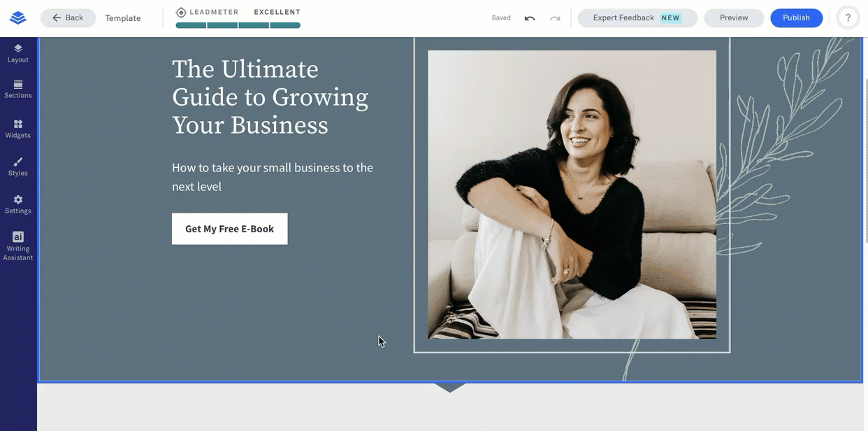The height and width of the screenshot is (431, 868).
Task: Open the Styles panel
Action: click(18, 167)
